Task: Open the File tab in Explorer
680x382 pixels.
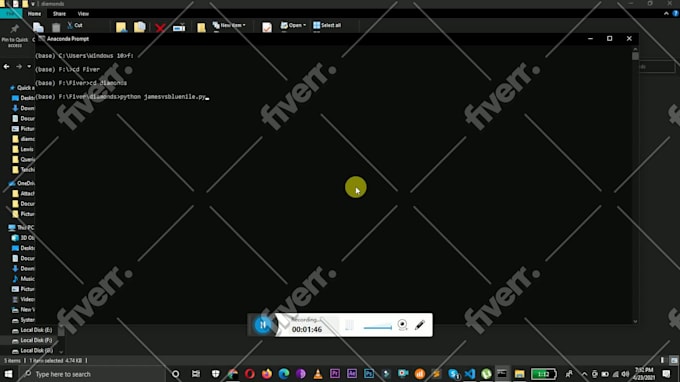Action: 11,14
